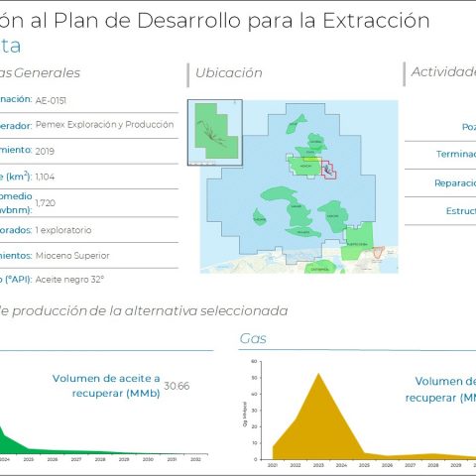The width and height of the screenshot is (476, 476).
Task: Click the Mioceno Superior value
Action: tap(72, 256)
